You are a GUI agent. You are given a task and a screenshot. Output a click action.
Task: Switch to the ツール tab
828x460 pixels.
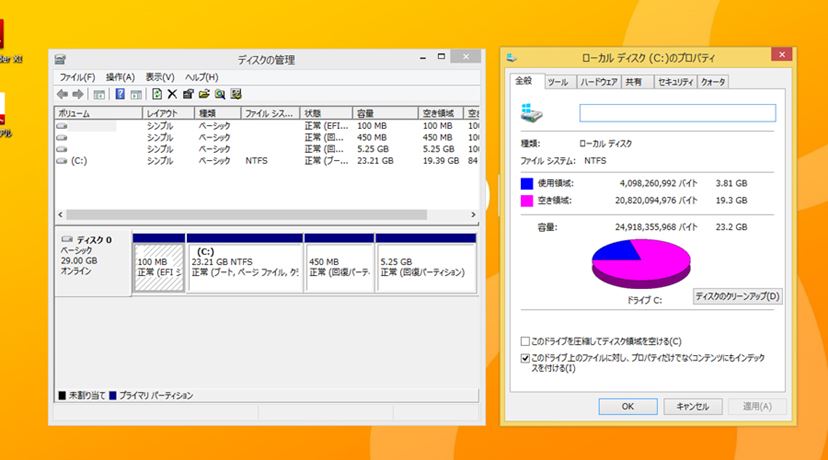(558, 82)
